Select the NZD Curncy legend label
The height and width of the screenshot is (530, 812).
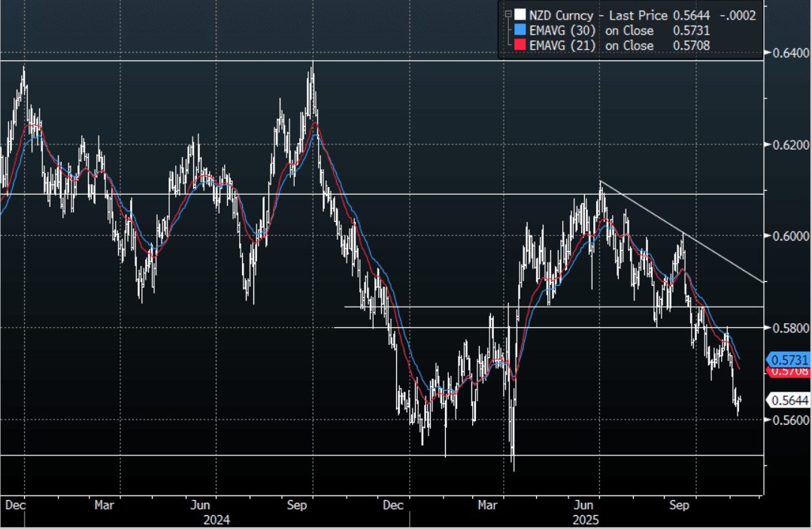click(x=561, y=16)
